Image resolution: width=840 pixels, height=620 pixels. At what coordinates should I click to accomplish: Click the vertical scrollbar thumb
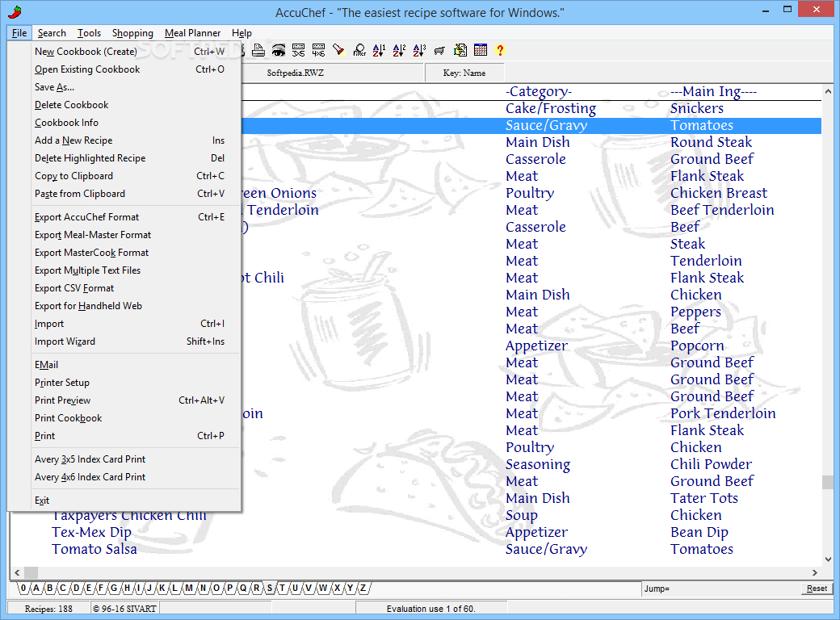pos(828,482)
